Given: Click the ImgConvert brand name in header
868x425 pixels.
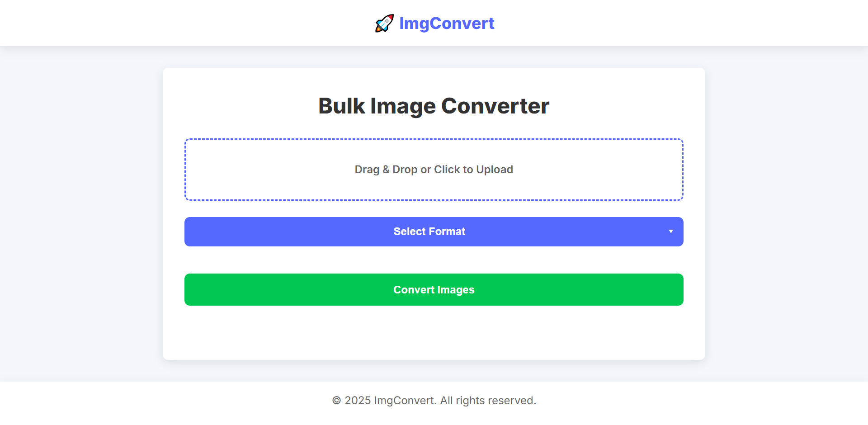Looking at the screenshot, I should pyautogui.click(x=446, y=24).
